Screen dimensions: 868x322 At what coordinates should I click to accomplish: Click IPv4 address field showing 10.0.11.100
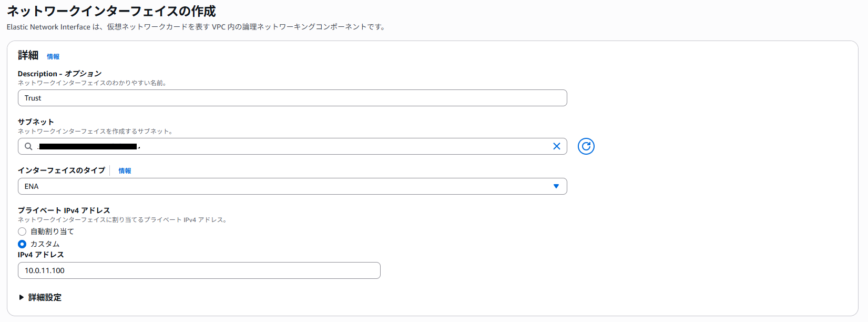[x=199, y=270]
